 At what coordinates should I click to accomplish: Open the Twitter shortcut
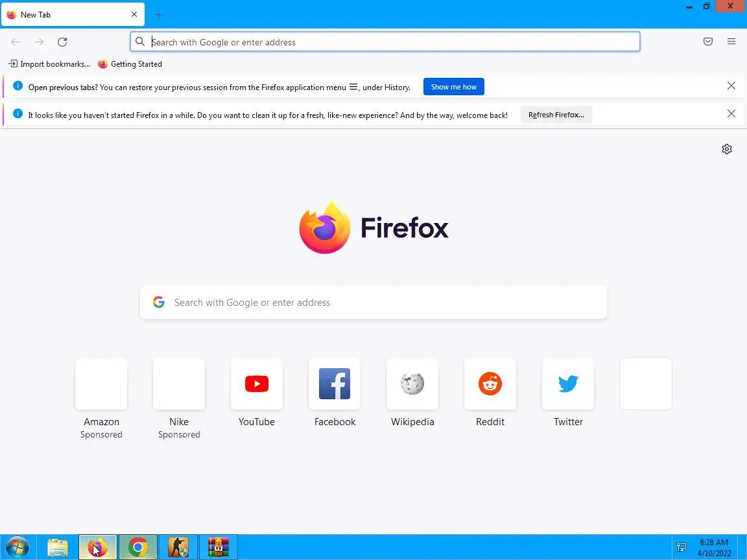click(x=568, y=384)
